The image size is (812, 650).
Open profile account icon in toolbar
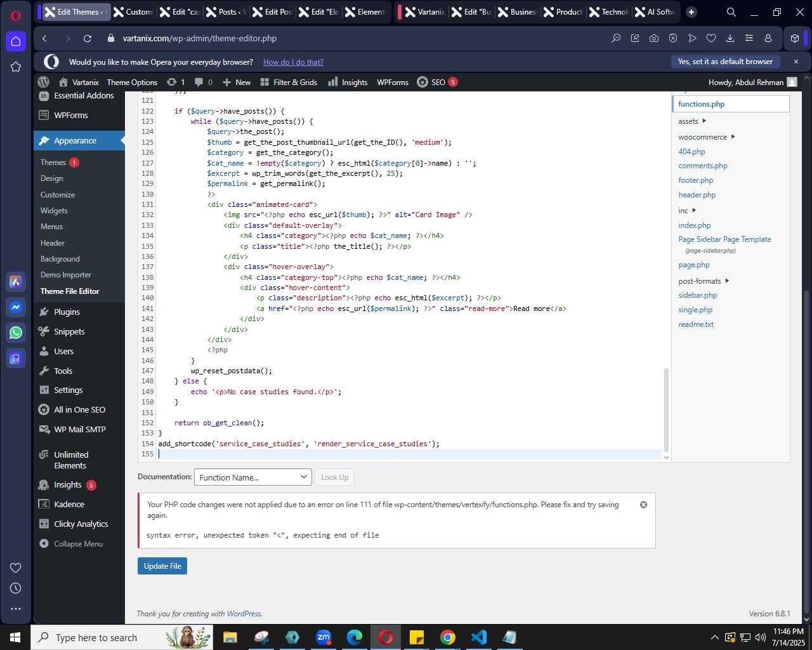click(768, 38)
